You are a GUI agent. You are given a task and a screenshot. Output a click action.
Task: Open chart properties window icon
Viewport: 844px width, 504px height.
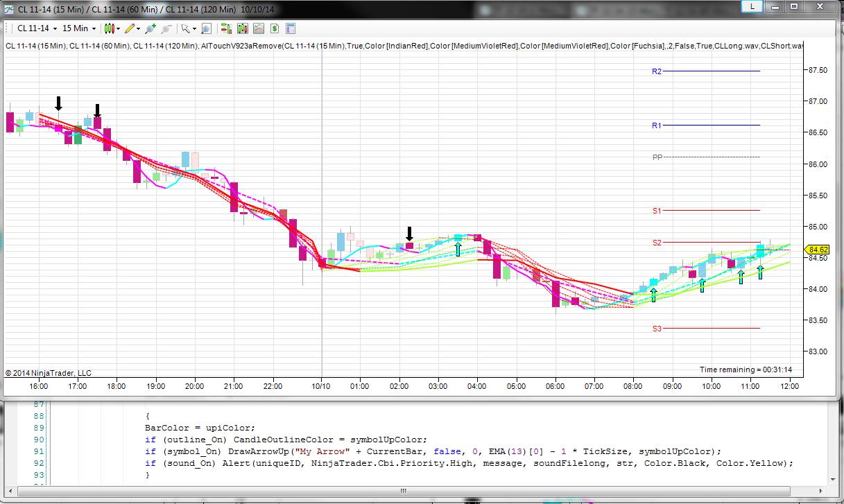(291, 28)
